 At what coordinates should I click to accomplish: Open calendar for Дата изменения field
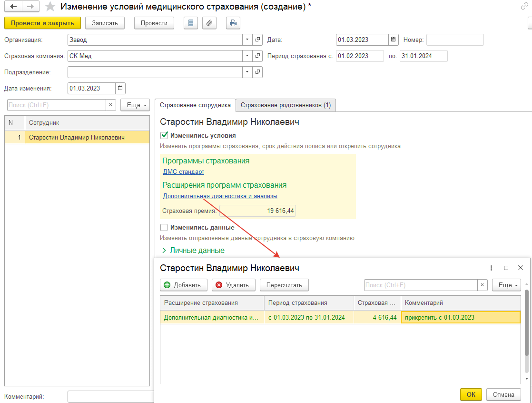[120, 88]
